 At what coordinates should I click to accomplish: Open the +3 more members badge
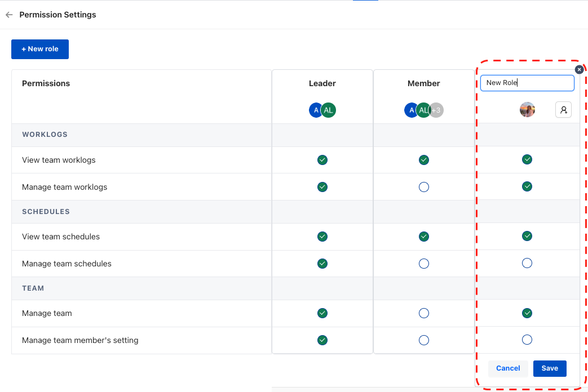pos(436,110)
